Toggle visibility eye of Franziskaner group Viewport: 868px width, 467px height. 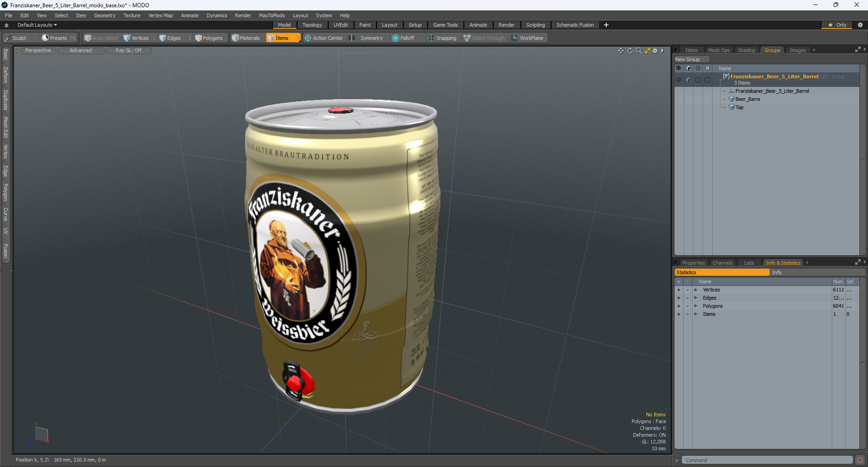679,80
